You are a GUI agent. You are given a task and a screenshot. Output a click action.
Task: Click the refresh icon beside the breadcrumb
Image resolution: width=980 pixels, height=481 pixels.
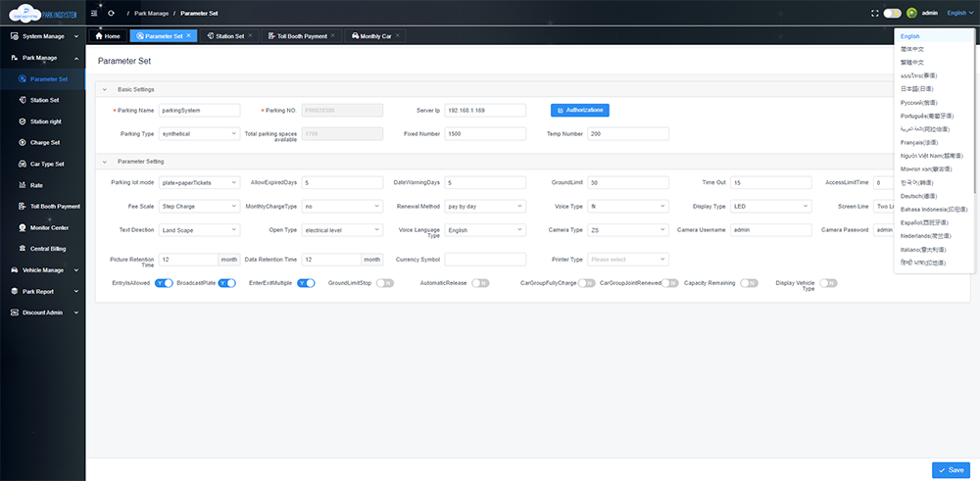[x=111, y=13]
